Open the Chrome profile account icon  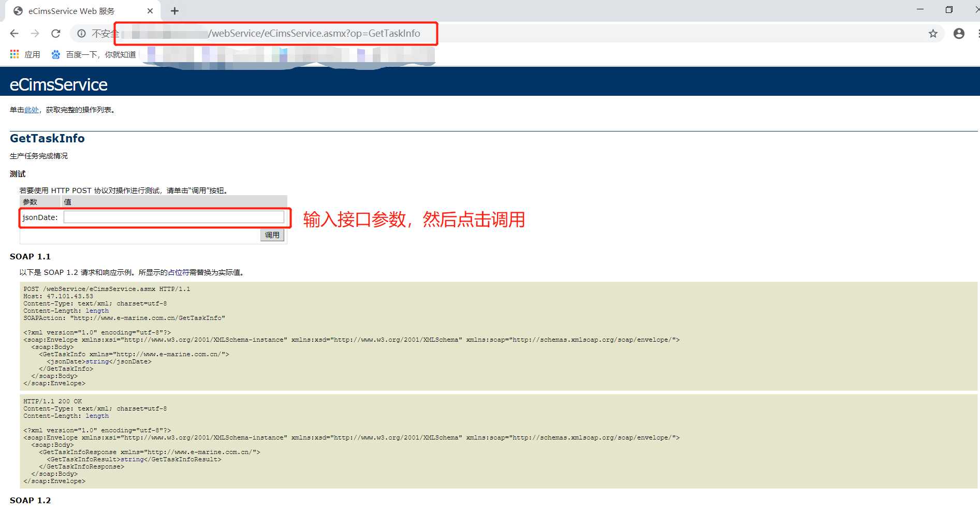coord(959,34)
